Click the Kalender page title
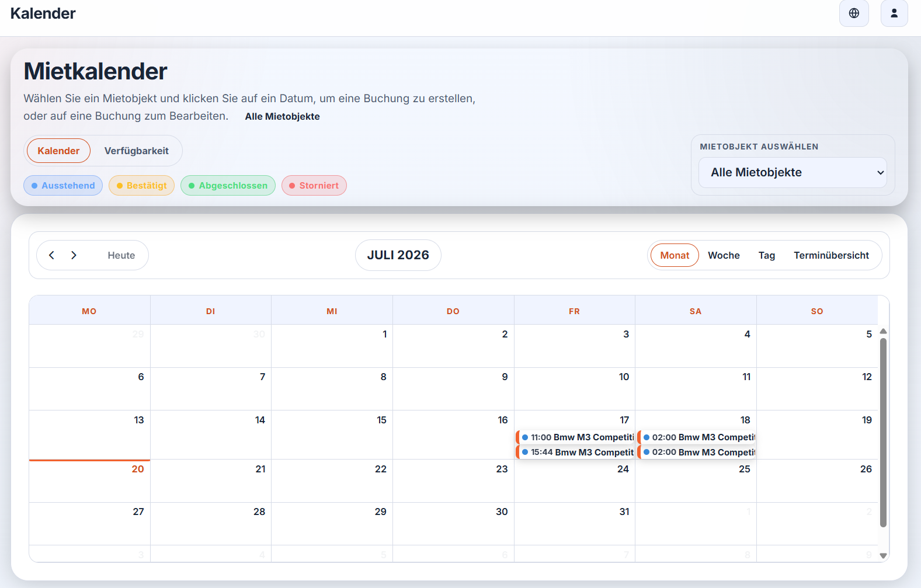 [43, 13]
